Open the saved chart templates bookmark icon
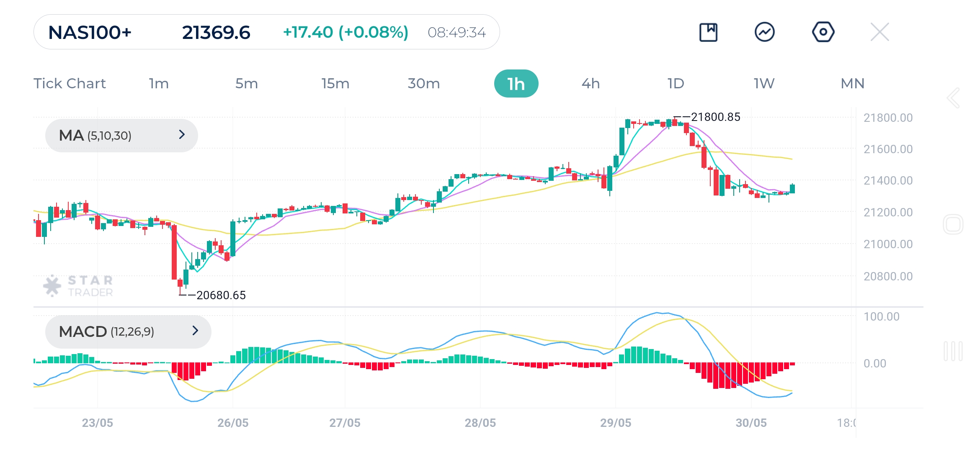 708,31
